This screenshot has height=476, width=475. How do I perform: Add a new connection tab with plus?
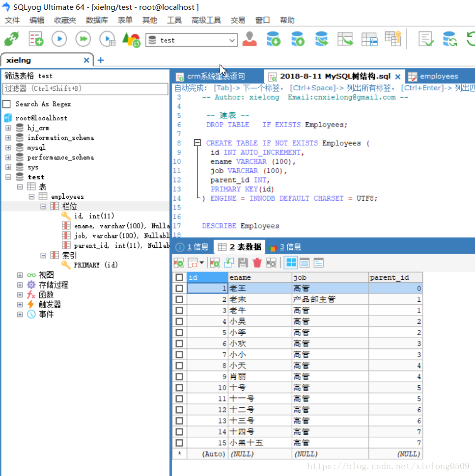pos(101,60)
